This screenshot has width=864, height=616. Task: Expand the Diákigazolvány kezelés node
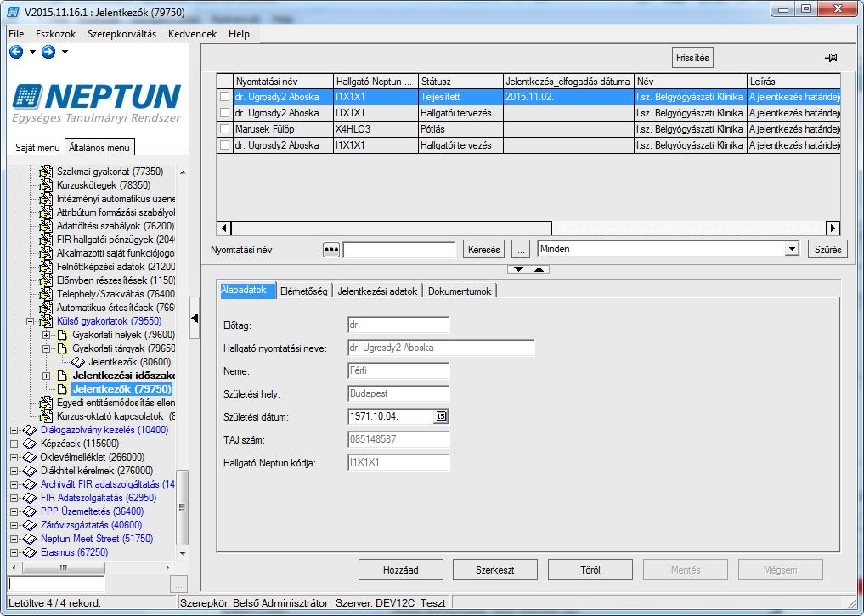click(14, 430)
